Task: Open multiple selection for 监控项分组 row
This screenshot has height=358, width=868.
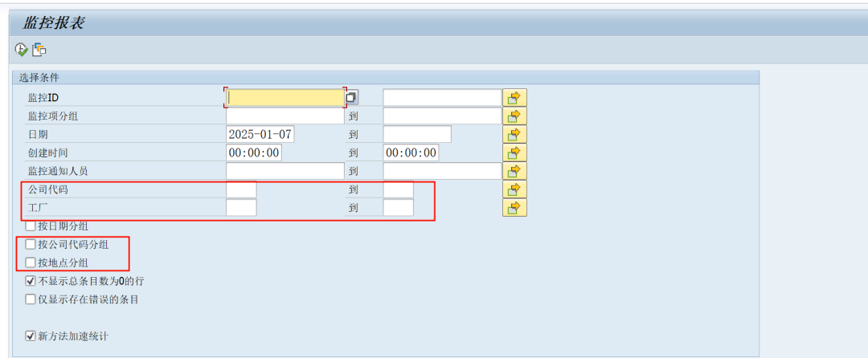Action: point(514,116)
